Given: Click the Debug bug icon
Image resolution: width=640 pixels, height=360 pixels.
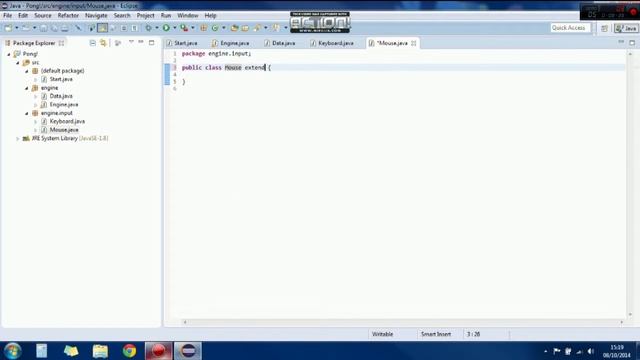Looking at the screenshot, I should click(x=149, y=28).
